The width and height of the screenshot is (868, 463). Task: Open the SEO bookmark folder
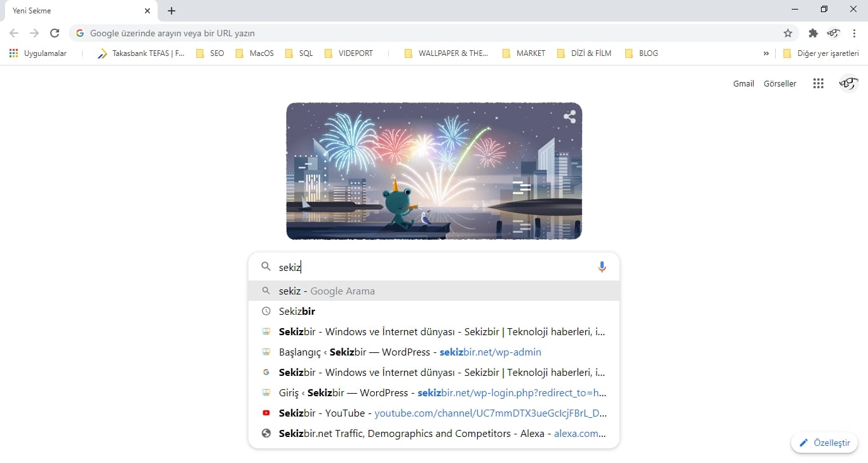[210, 53]
